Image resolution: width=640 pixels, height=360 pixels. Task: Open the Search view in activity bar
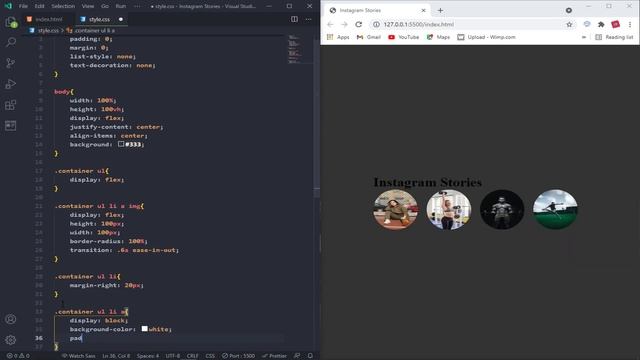pos(11,42)
